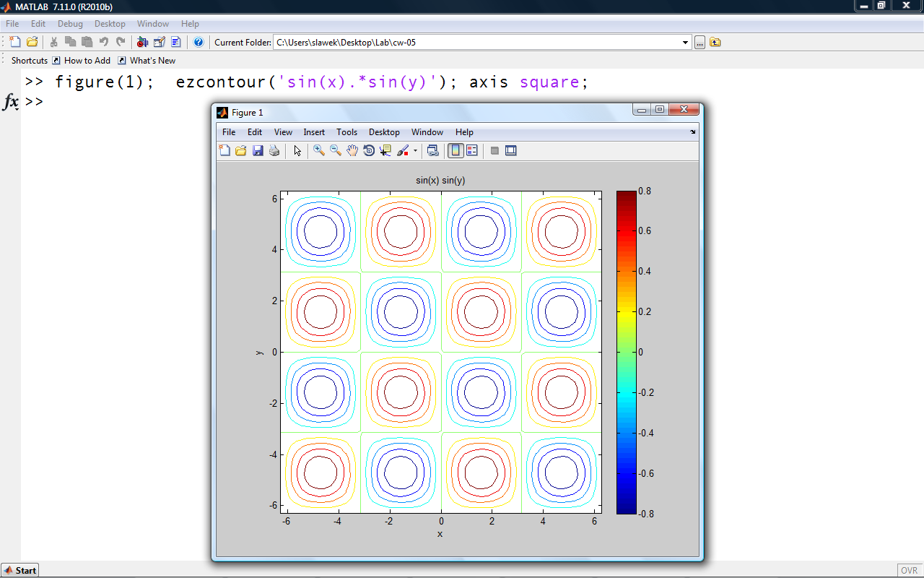Click Open File icon in Figure 1 toolbar
The image size is (924, 578).
click(241, 150)
